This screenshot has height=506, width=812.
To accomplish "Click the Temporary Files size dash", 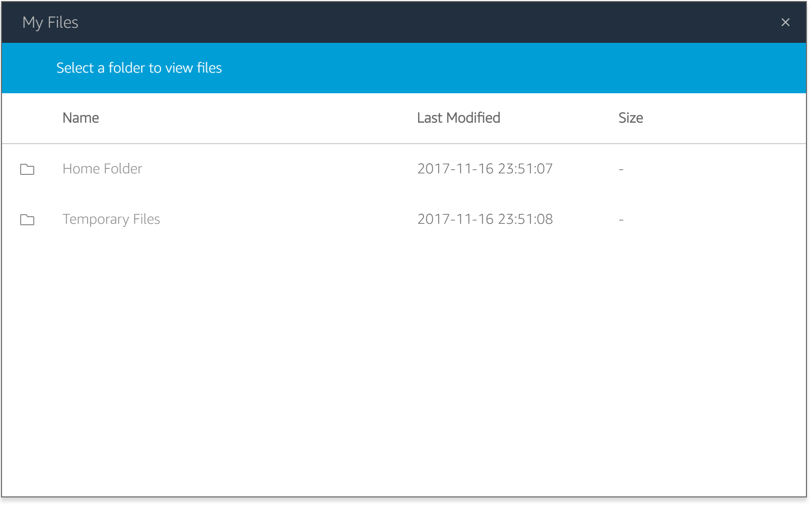I will click(x=621, y=220).
